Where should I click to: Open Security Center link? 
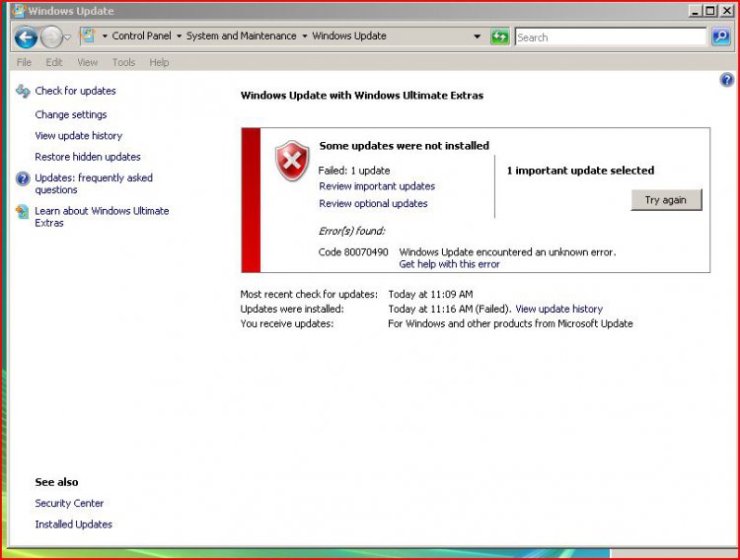pyautogui.click(x=69, y=504)
